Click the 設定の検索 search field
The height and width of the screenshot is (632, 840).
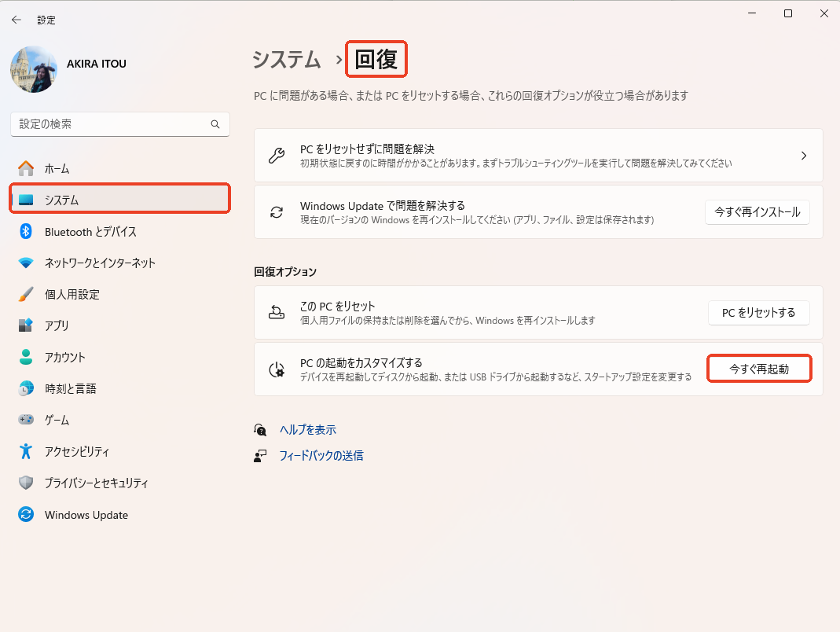click(x=110, y=124)
